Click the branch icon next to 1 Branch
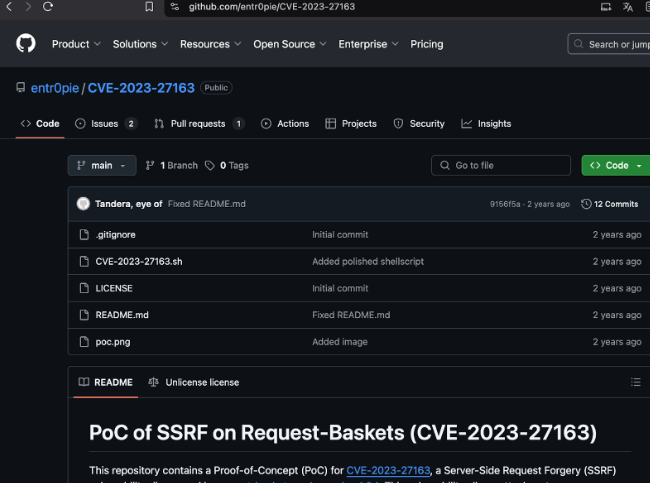650x483 pixels. [x=150, y=165]
